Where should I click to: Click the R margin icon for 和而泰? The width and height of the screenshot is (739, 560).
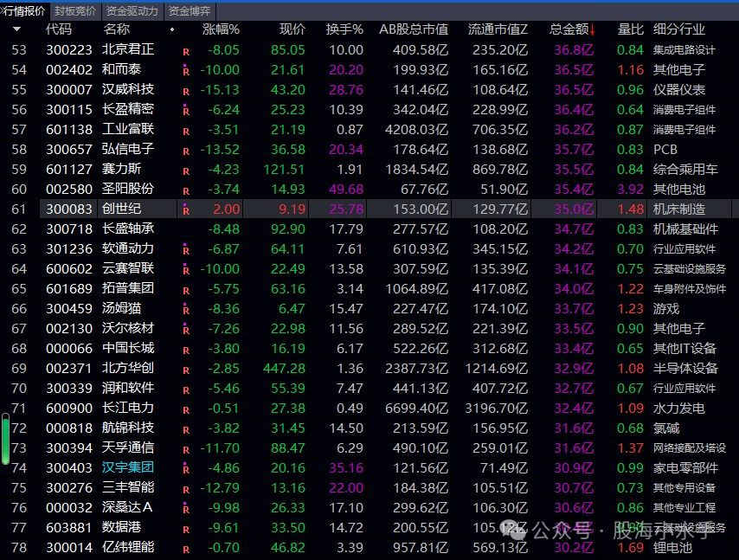pyautogui.click(x=186, y=70)
